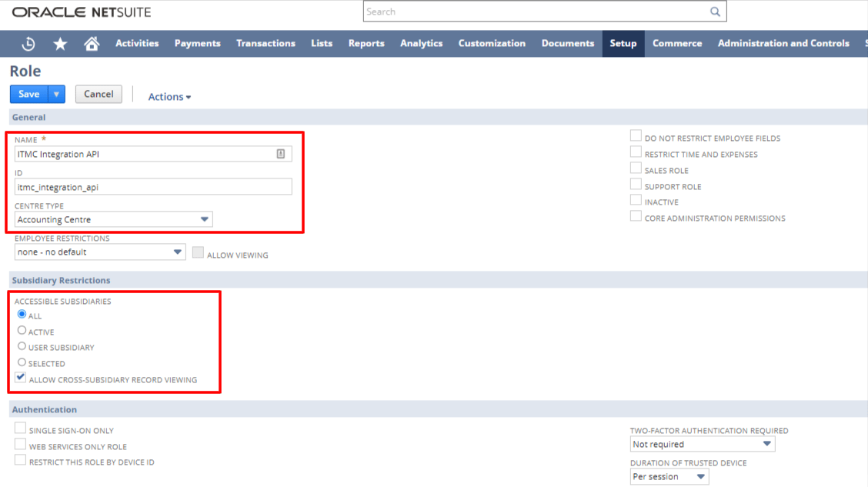
Task: Edit the ID field
Action: (153, 187)
